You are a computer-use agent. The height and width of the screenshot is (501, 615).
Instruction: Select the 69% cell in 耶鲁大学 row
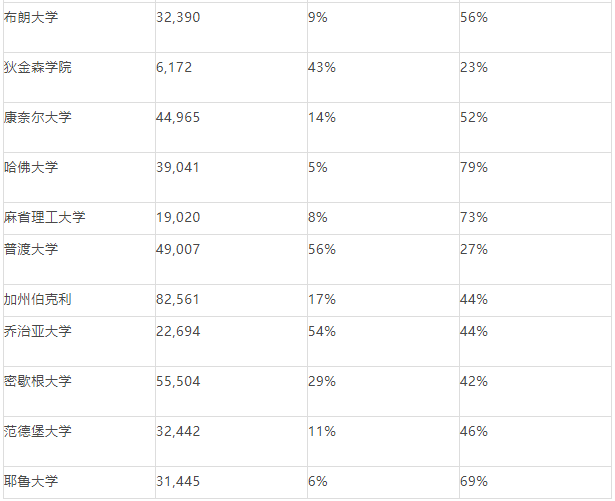pyautogui.click(x=474, y=481)
